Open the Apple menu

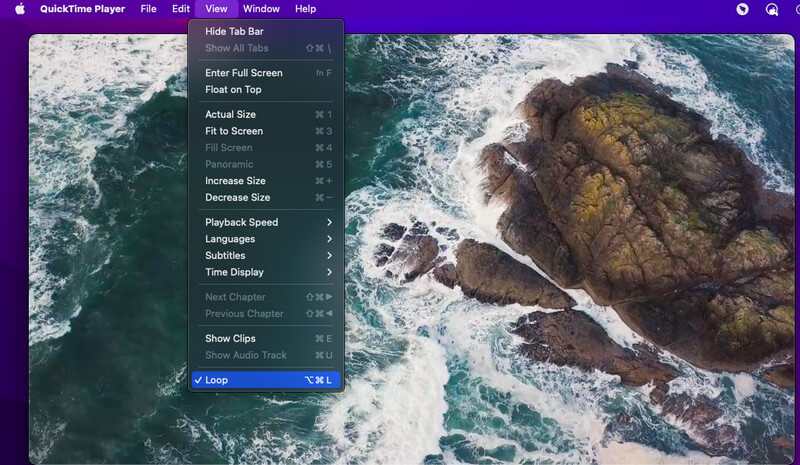(x=20, y=9)
